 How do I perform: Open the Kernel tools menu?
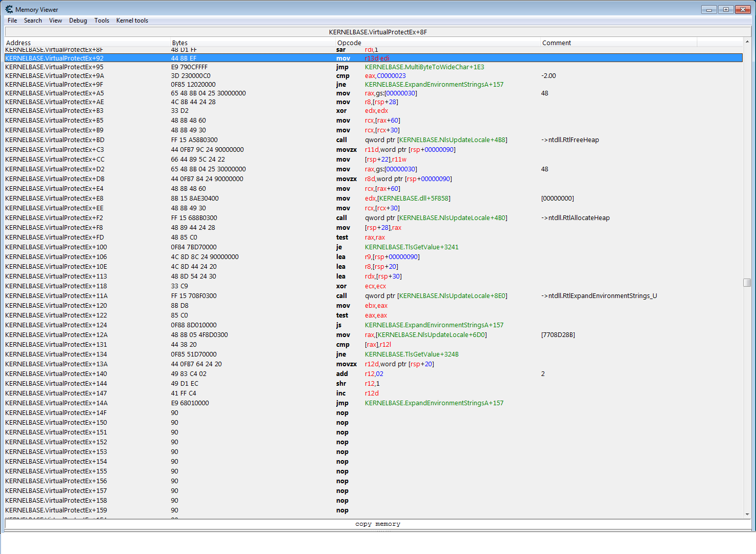(x=132, y=21)
